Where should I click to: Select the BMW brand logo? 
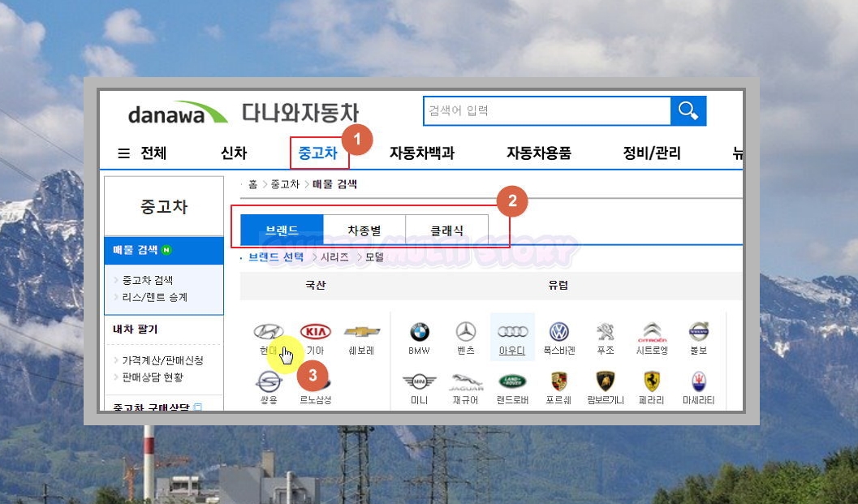coord(419,332)
